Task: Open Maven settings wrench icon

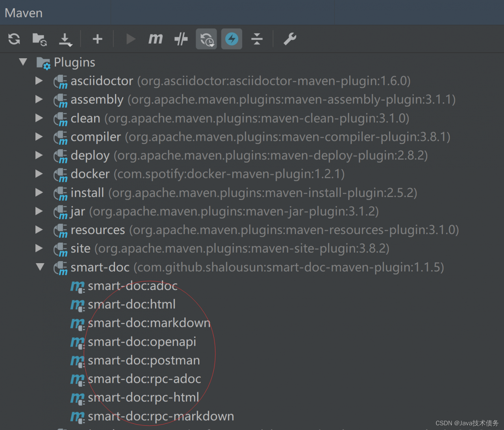Action: 290,39
